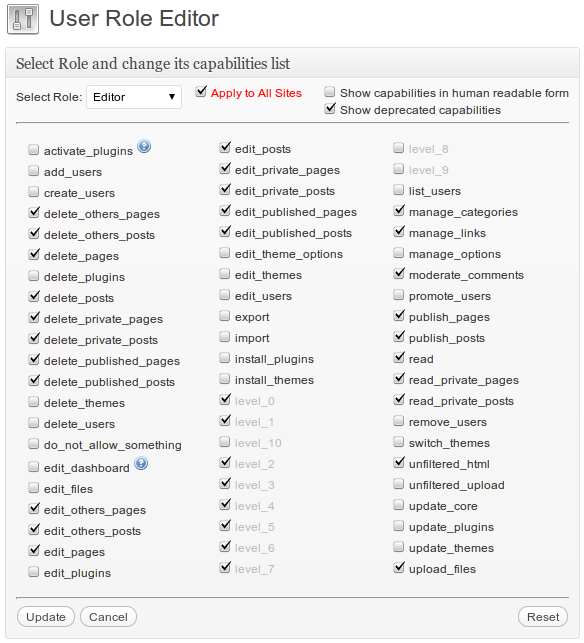Click the User Role Editor header icon
584x643 pixels.
(23, 19)
